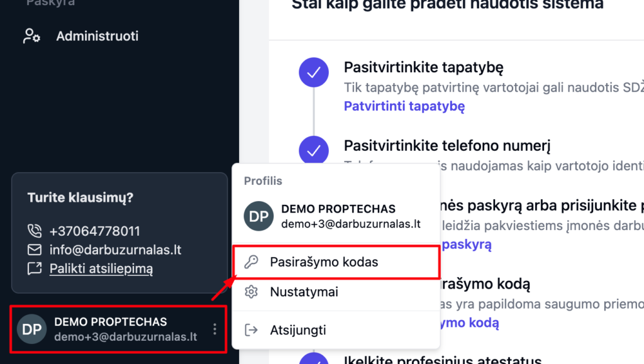The image size is (644, 364).
Task: Click the Administruoti user-gear icon
Action: click(x=31, y=36)
